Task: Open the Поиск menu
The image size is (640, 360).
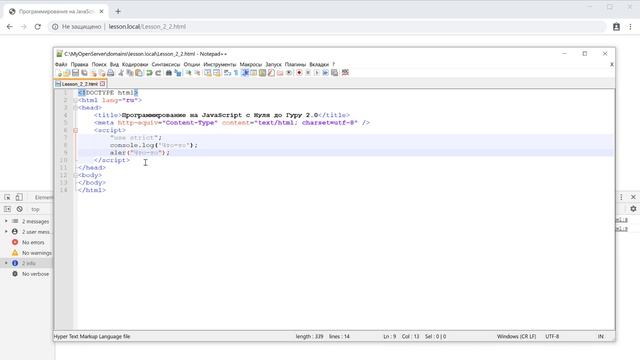Action: [x=99, y=64]
